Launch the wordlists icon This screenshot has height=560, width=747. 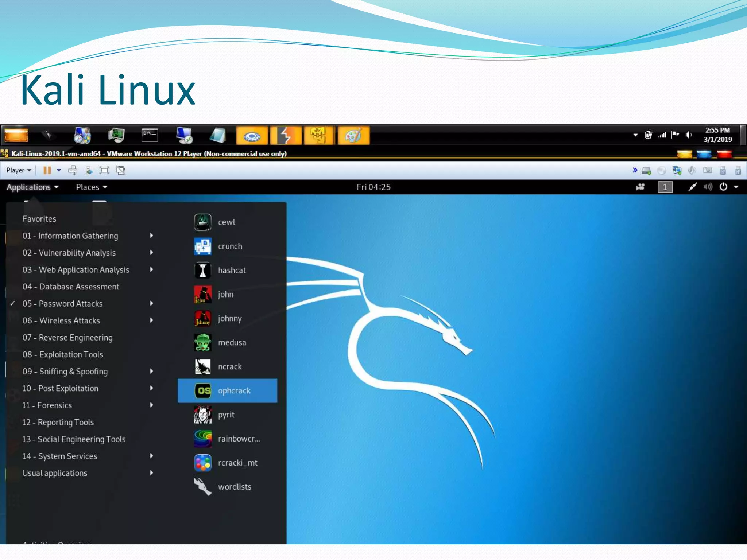(203, 487)
